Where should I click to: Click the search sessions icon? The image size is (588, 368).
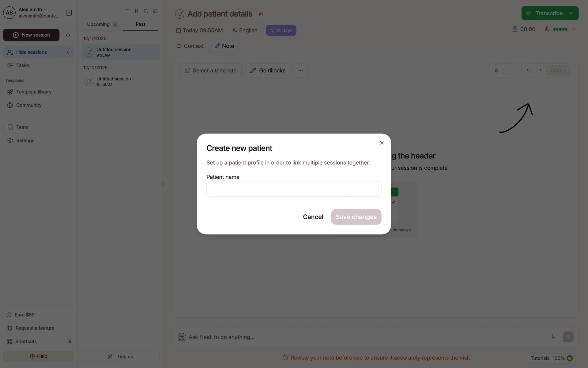click(x=146, y=11)
